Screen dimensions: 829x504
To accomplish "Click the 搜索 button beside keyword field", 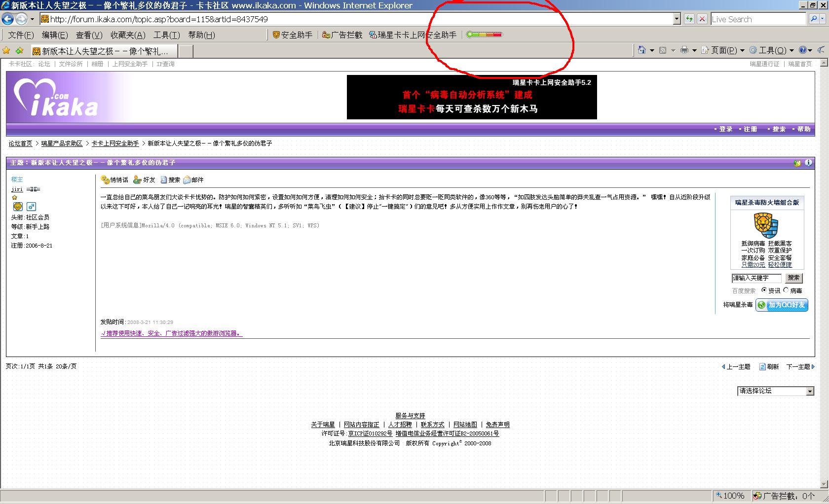I will click(x=793, y=278).
